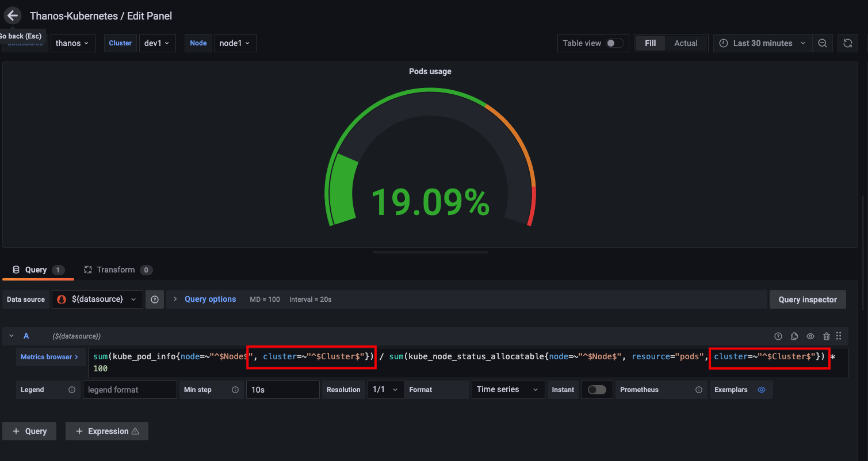Viewport: 868px width, 461px height.
Task: Open the ${datasource} data source picker
Action: [97, 299]
